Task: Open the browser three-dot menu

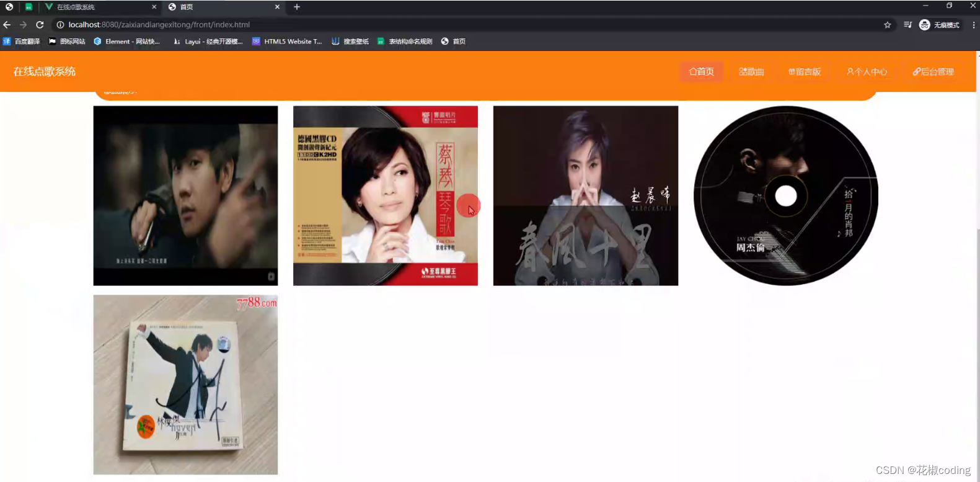Action: point(973,25)
